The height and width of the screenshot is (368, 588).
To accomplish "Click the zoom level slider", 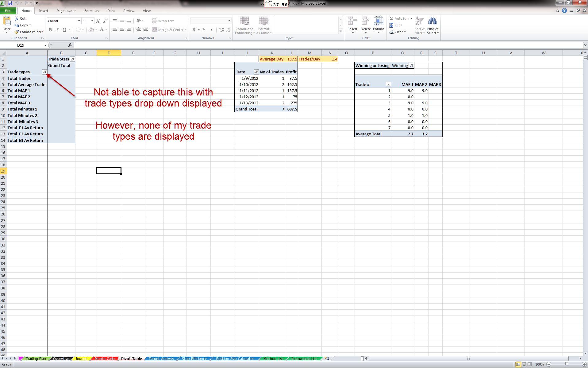I will 567,364.
